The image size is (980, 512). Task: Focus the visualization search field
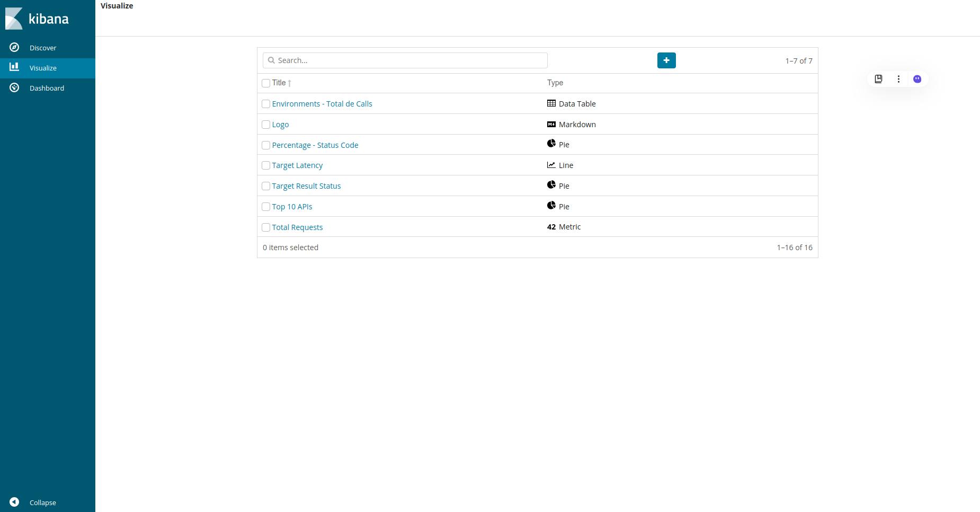(405, 60)
